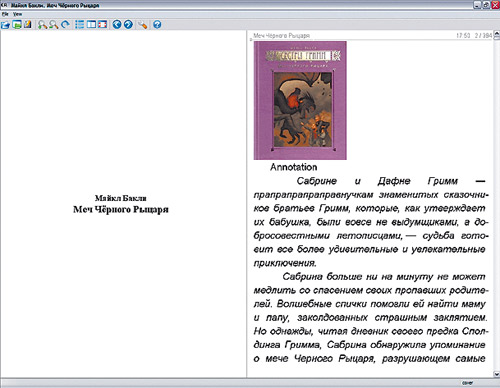The image size is (500, 388).
Task: Click the header text 'Меч Чёрного Рыцаря' on right page
Action: pyautogui.click(x=281, y=35)
